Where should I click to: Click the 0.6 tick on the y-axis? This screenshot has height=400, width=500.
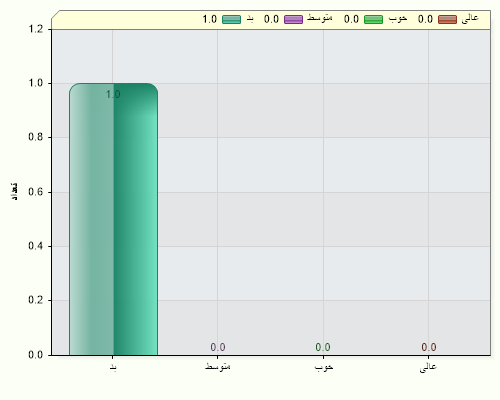tap(36, 192)
